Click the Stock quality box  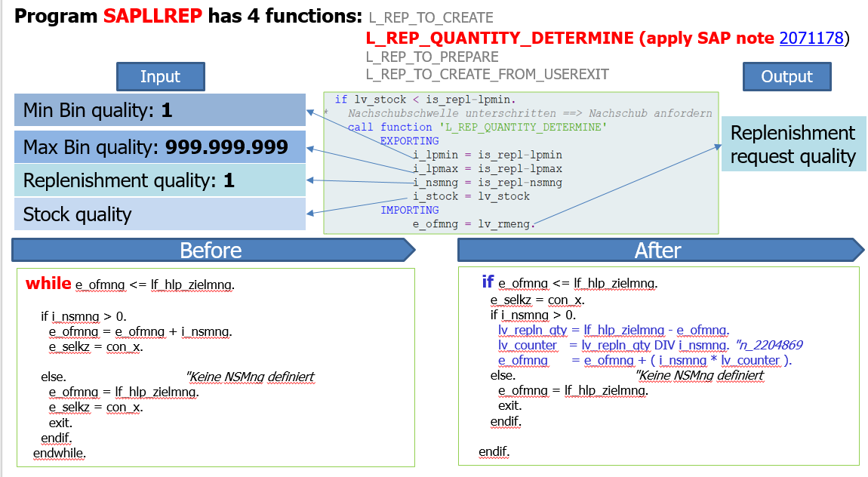coord(160,214)
